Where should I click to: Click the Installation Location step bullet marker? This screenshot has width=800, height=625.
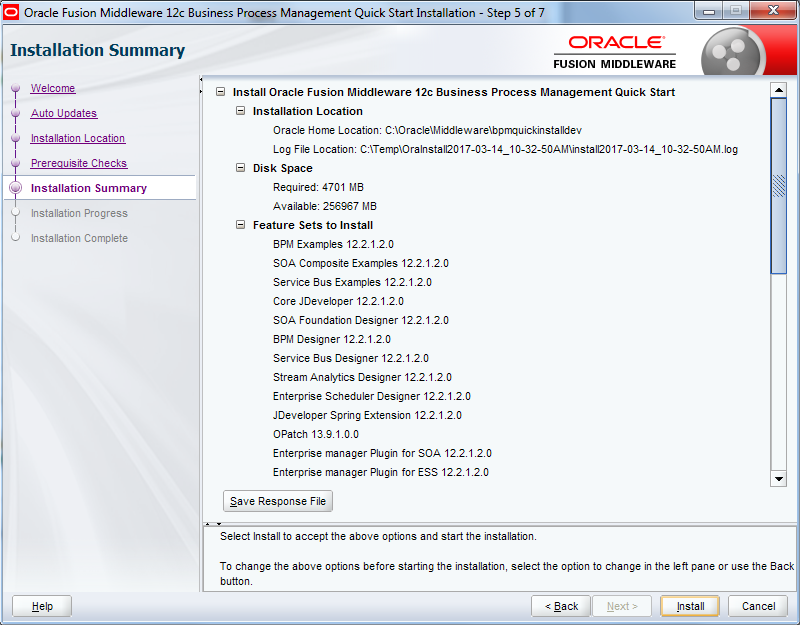pos(15,138)
